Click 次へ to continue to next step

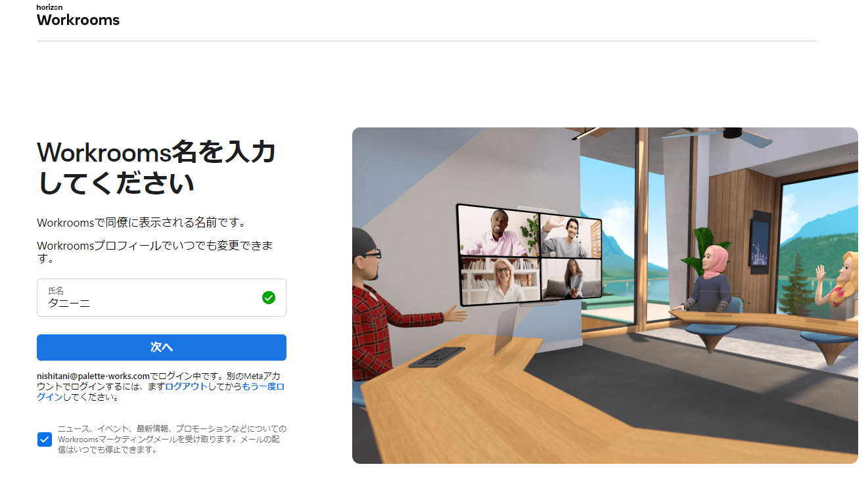pyautogui.click(x=161, y=348)
